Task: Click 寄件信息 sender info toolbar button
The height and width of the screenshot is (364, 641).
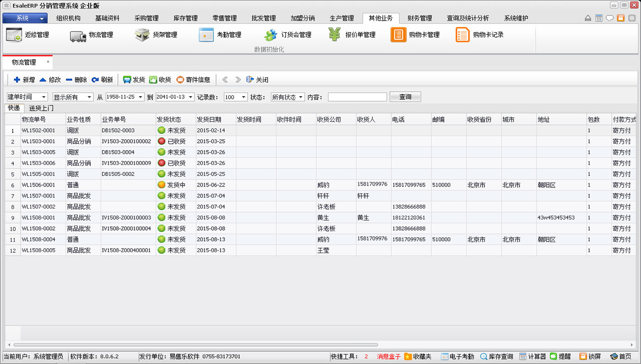Action: 193,80
